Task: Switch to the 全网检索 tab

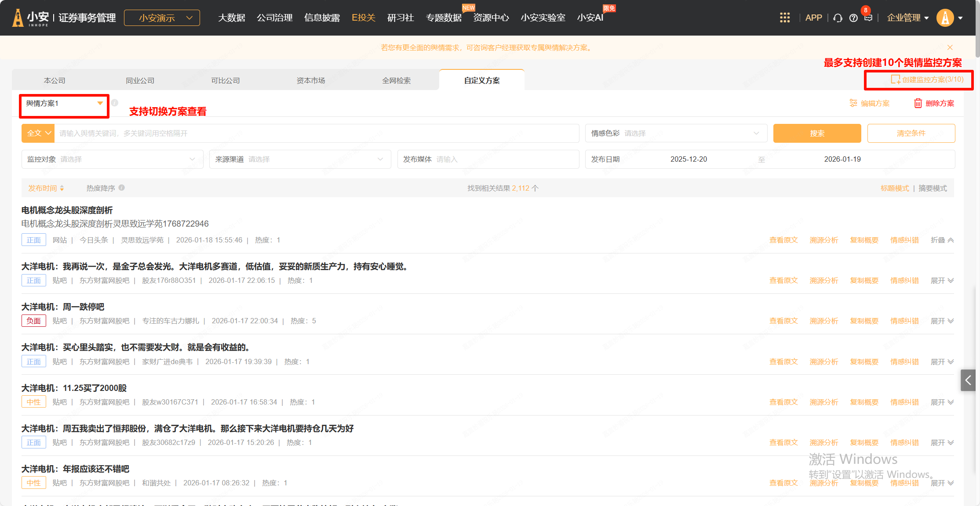Action: [x=396, y=80]
